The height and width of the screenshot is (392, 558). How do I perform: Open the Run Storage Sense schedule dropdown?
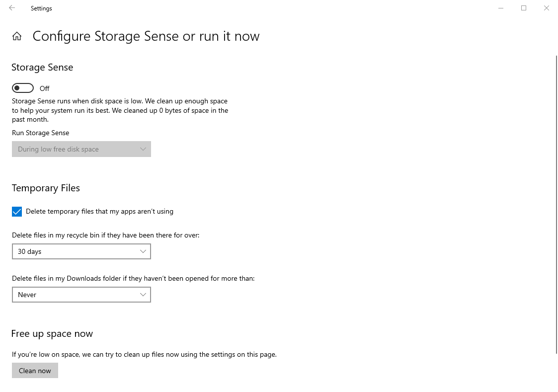pyautogui.click(x=81, y=149)
